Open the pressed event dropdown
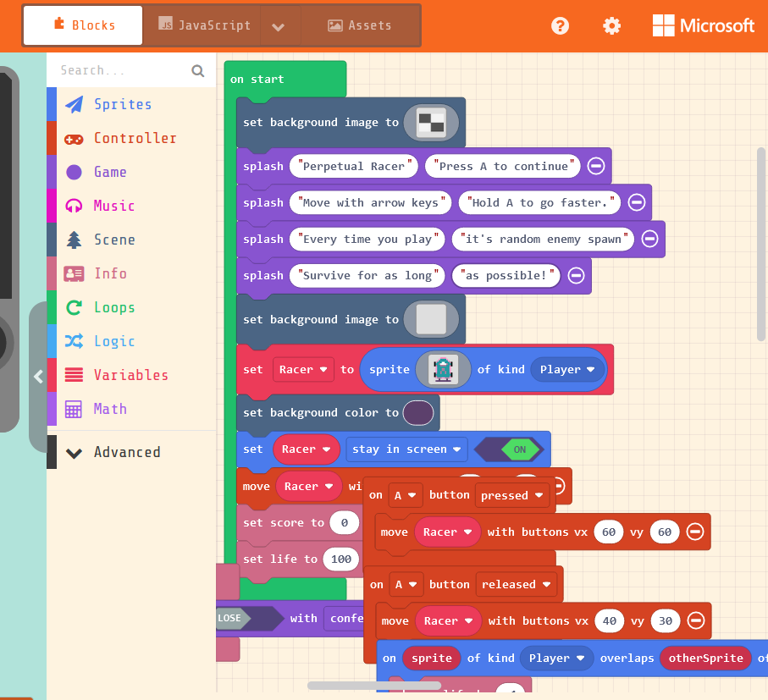The width and height of the screenshot is (768, 700). point(511,495)
